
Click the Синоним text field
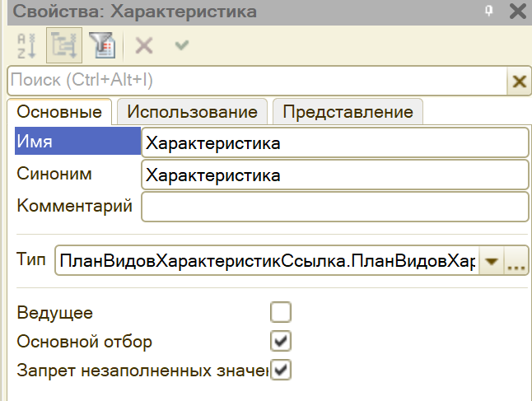point(334,175)
